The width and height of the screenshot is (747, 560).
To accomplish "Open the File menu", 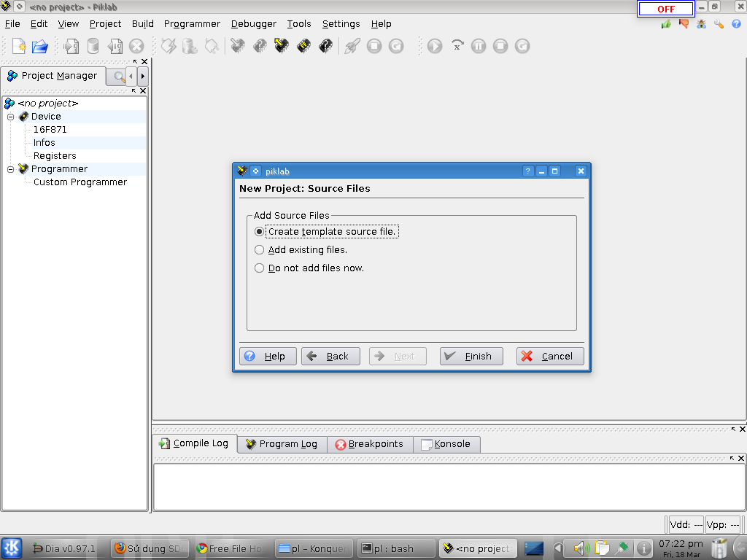I will tap(12, 24).
